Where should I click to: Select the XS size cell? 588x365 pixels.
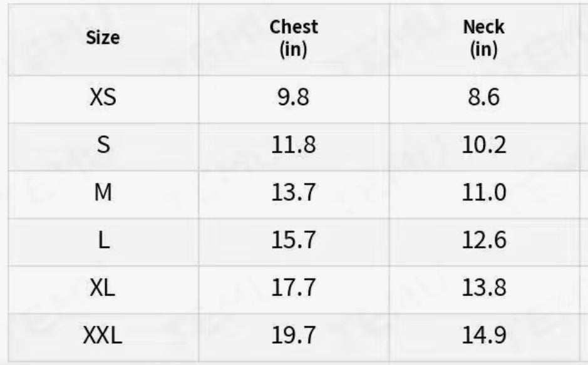click(103, 98)
